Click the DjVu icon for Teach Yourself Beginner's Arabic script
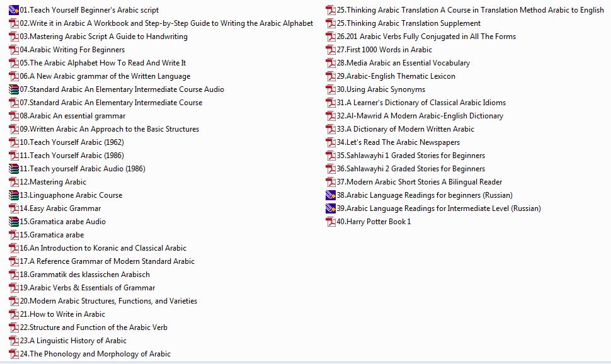 [x=14, y=10]
